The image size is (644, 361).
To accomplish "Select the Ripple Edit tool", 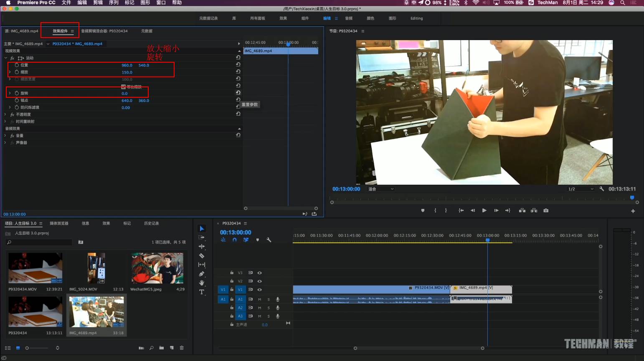I will tap(202, 247).
